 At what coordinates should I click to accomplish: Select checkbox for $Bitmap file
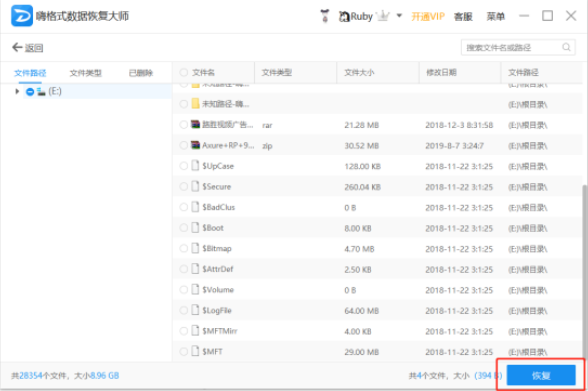(183, 248)
